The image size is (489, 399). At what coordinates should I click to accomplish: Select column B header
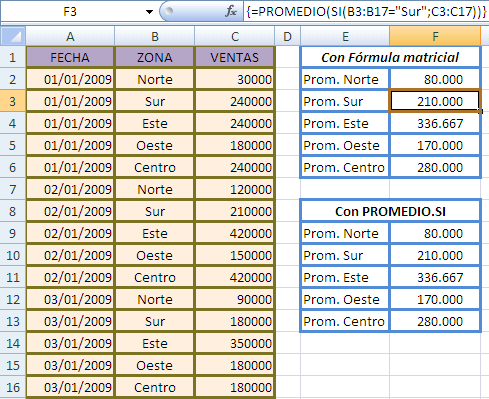click(x=155, y=36)
